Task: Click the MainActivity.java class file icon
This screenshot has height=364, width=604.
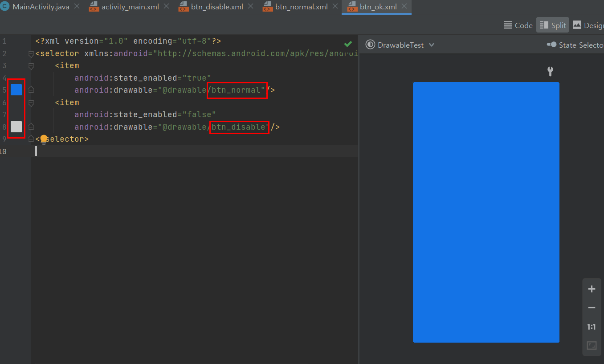Action: pos(5,7)
